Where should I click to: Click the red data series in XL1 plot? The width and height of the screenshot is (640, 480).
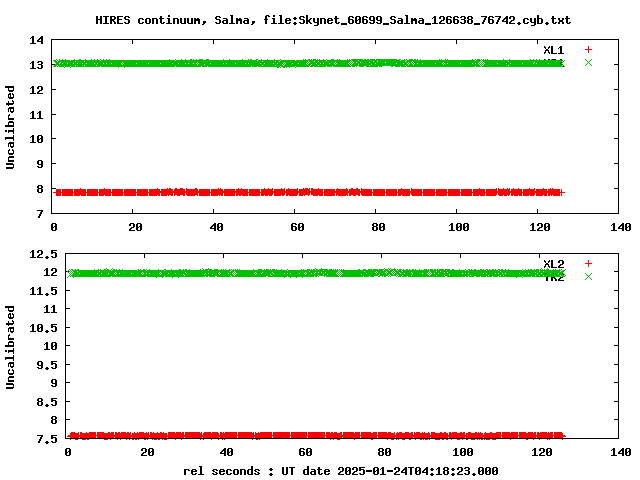click(x=309, y=192)
